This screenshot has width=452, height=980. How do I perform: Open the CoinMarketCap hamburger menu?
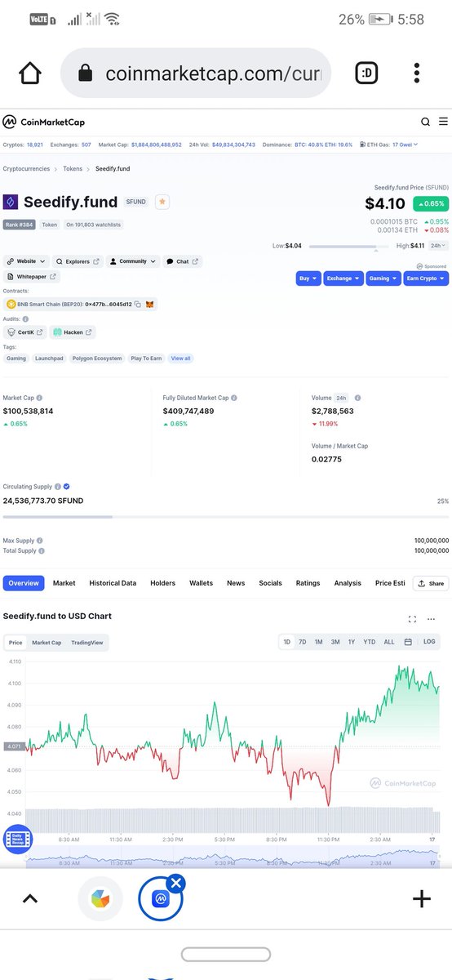coord(443,122)
